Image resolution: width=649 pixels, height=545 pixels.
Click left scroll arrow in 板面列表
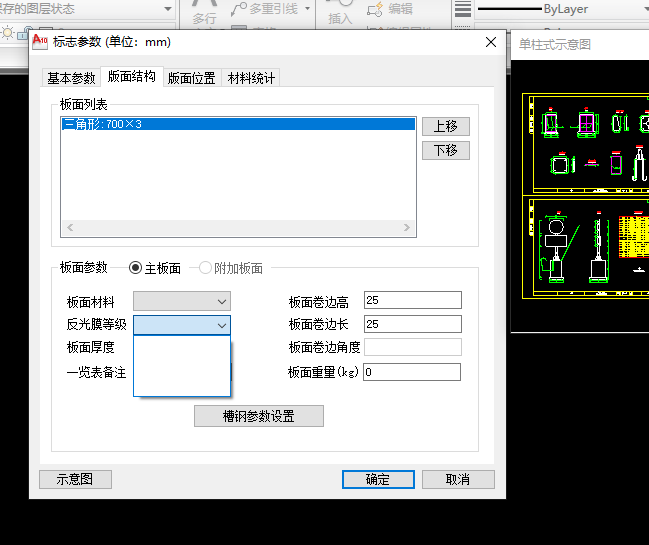click(68, 228)
